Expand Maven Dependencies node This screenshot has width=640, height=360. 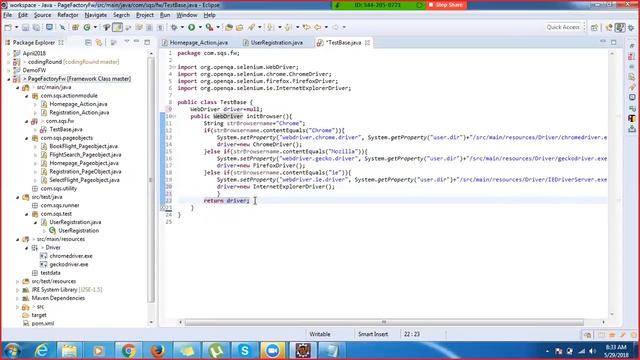pyautogui.click(x=18, y=298)
